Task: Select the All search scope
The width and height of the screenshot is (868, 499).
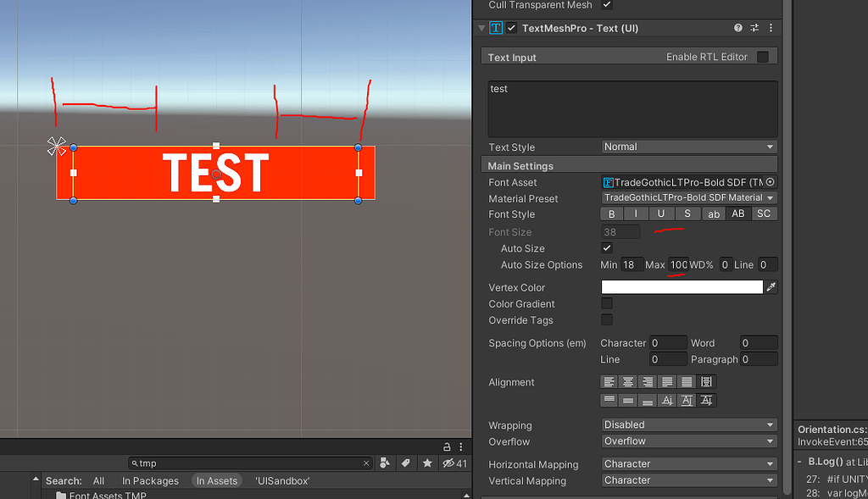Action: click(98, 480)
